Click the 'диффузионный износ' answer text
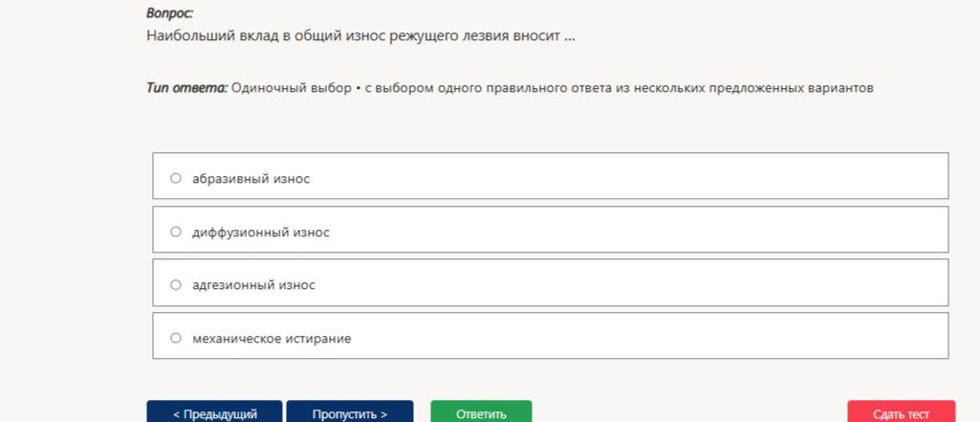 (261, 233)
